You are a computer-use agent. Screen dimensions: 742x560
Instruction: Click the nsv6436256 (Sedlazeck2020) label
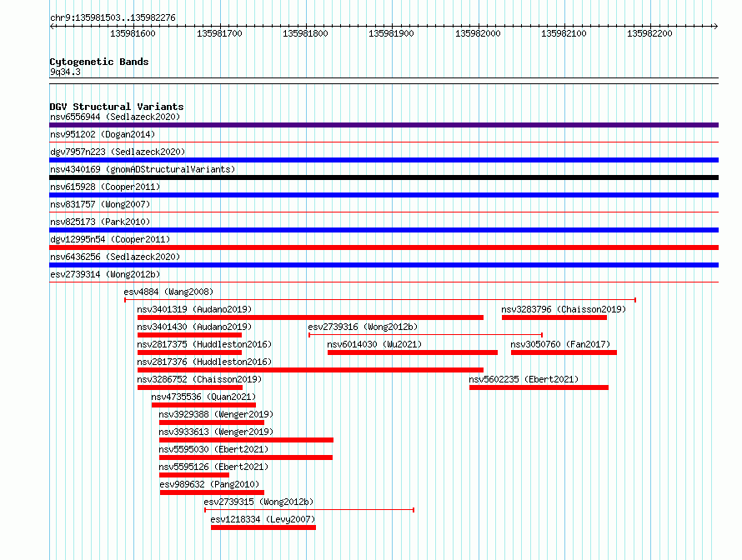pos(115,257)
